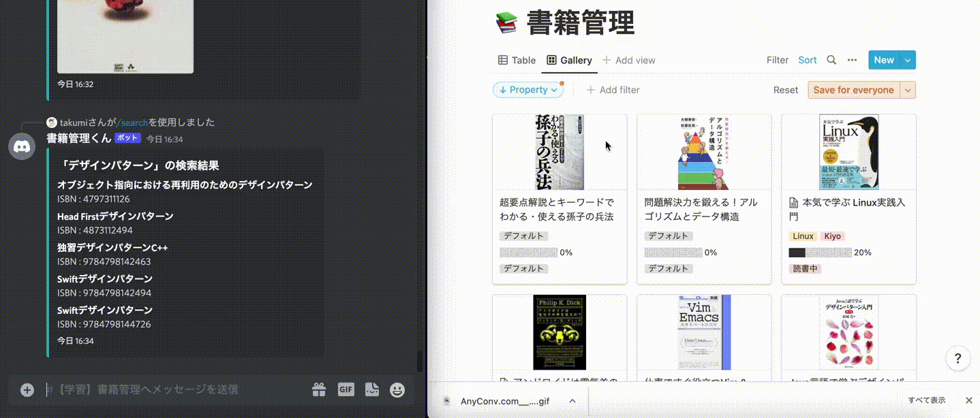Open the デザインパターン入門 book cover
The image size is (980, 418).
848,332
